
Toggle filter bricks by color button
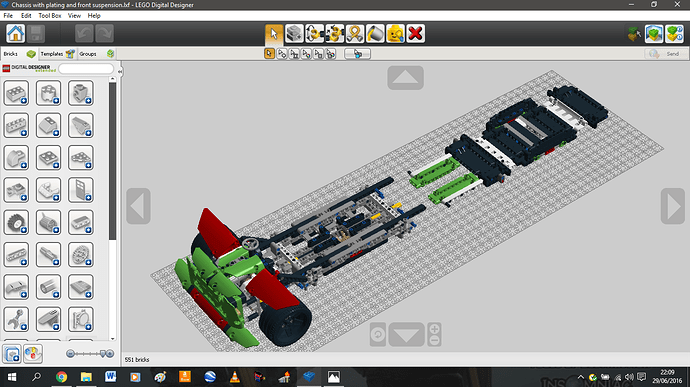33,354
